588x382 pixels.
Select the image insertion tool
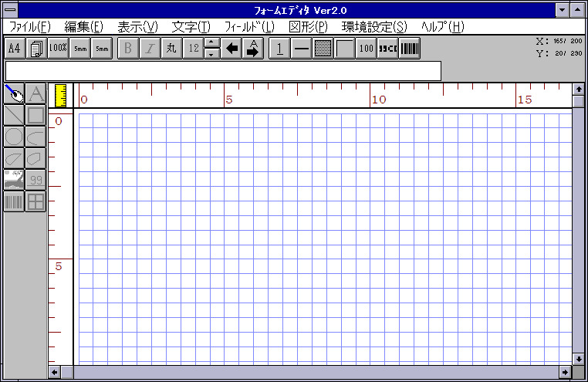click(x=14, y=180)
